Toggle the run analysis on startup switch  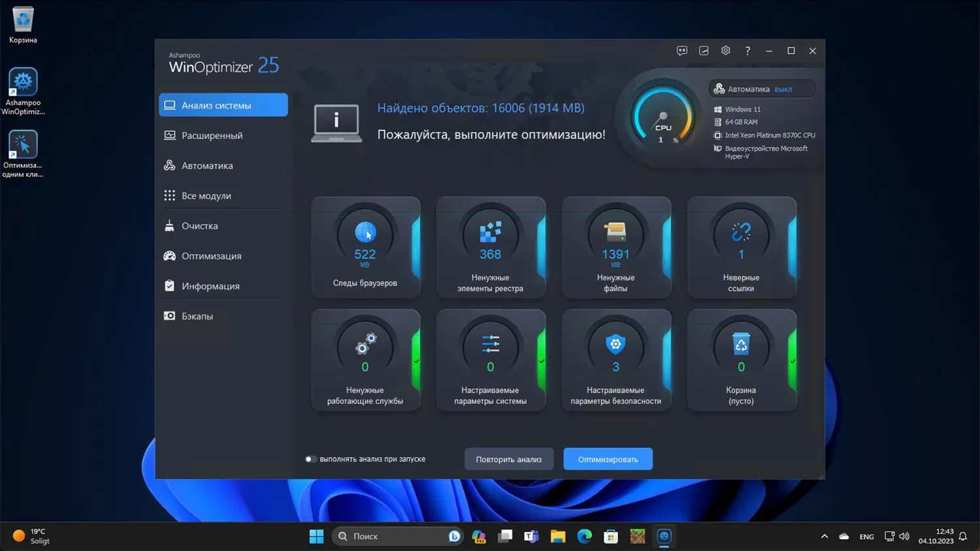coord(311,459)
